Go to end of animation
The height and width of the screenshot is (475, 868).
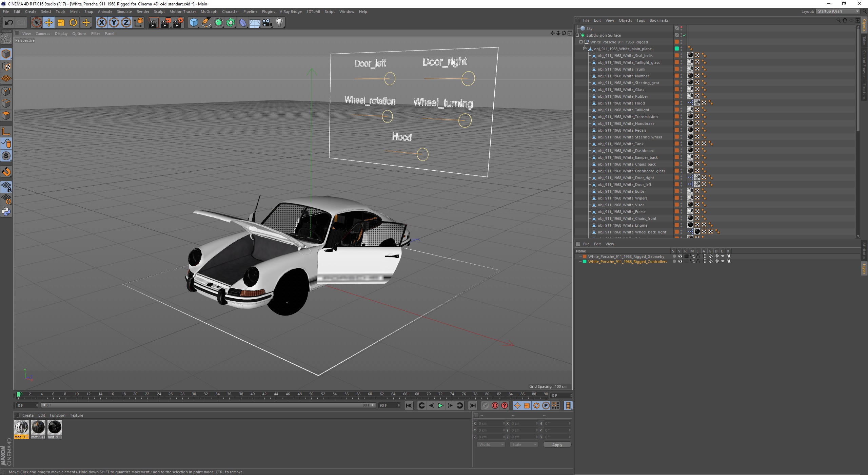tap(472, 405)
